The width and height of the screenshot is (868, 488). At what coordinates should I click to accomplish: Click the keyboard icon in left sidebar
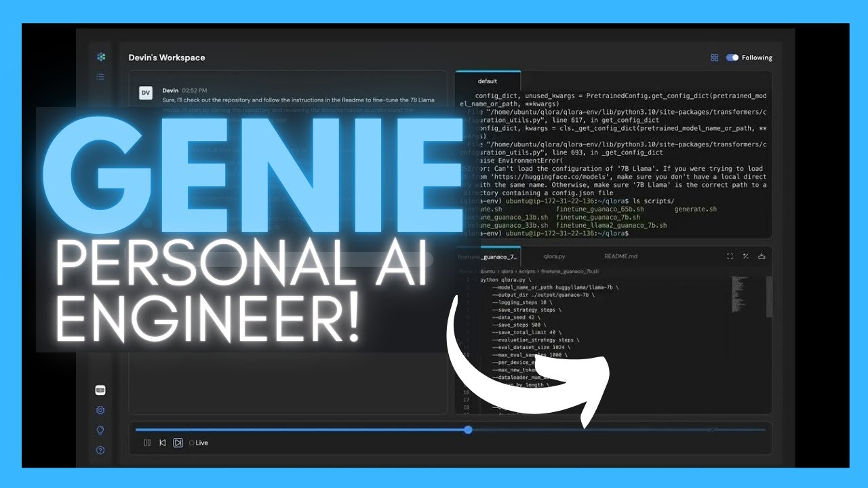(100, 390)
